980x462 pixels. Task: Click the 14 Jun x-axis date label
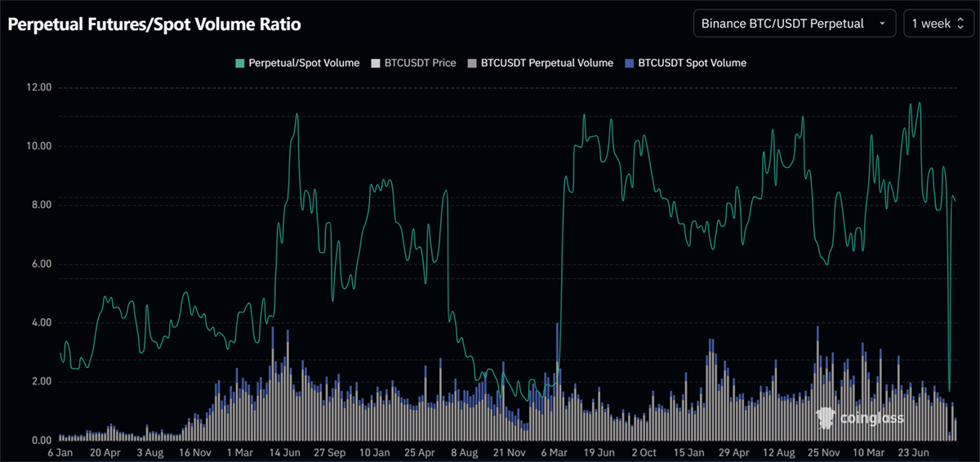(286, 452)
